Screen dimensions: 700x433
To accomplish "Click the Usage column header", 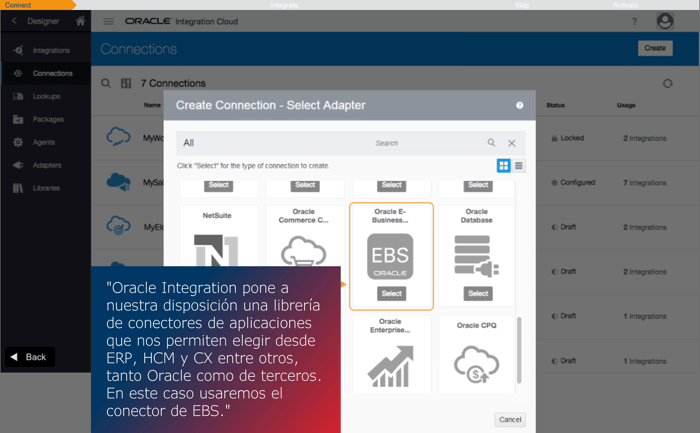I will click(x=626, y=105).
